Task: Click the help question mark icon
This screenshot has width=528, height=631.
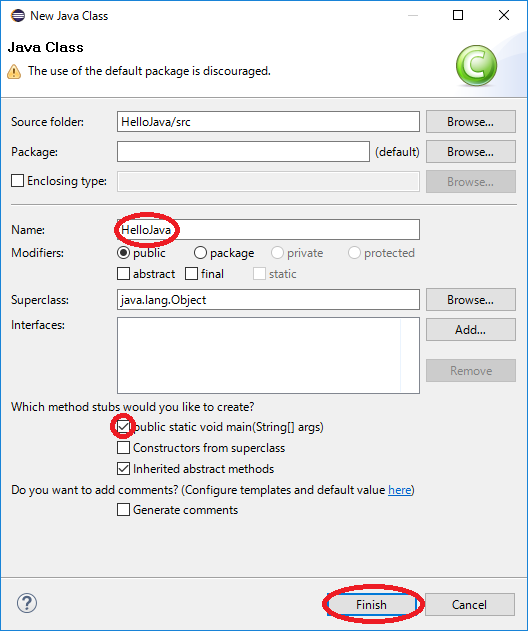Action: tap(27, 603)
